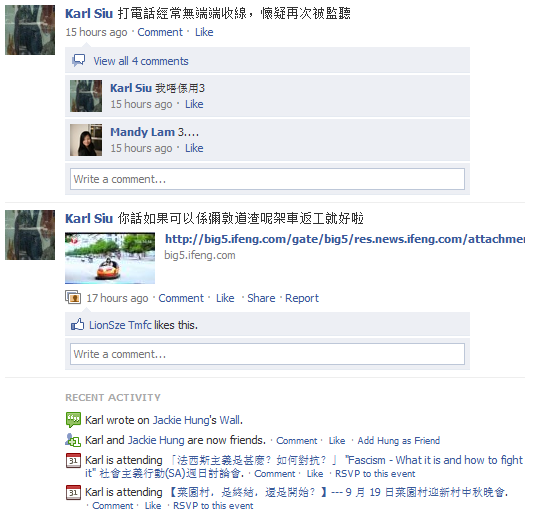Open Mandy Lam's profile picture
Viewport: 545px width, 514px height.
pyautogui.click(x=86, y=140)
